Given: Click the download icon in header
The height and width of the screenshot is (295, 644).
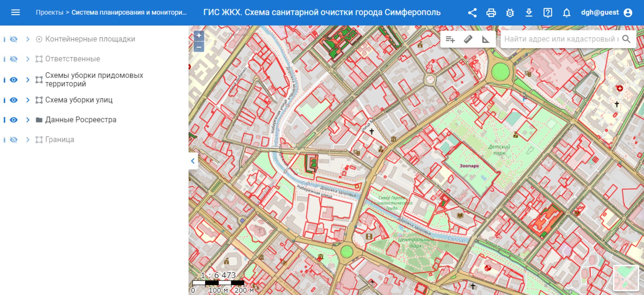Looking at the screenshot, I should [529, 13].
